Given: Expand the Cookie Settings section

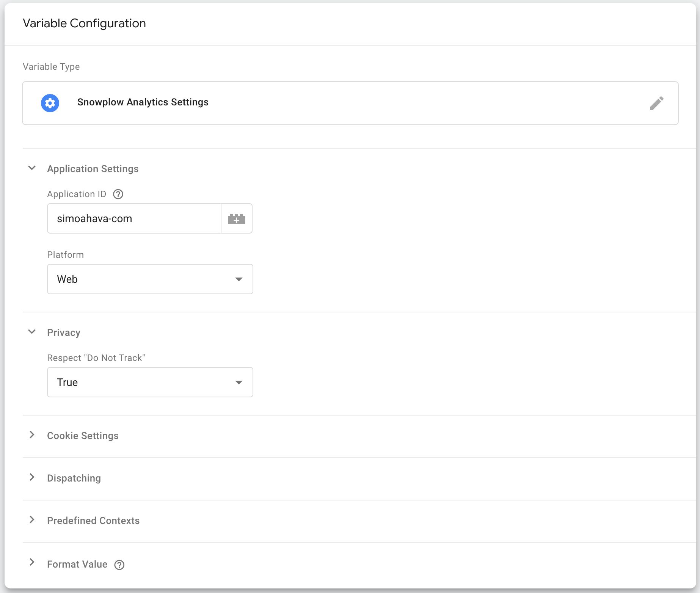Looking at the screenshot, I should click(x=32, y=435).
